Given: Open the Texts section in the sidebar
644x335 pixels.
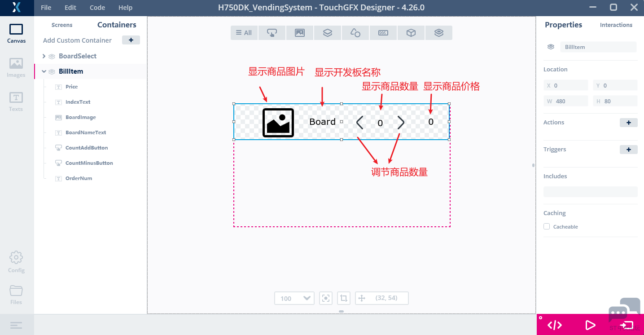Looking at the screenshot, I should point(16,102).
